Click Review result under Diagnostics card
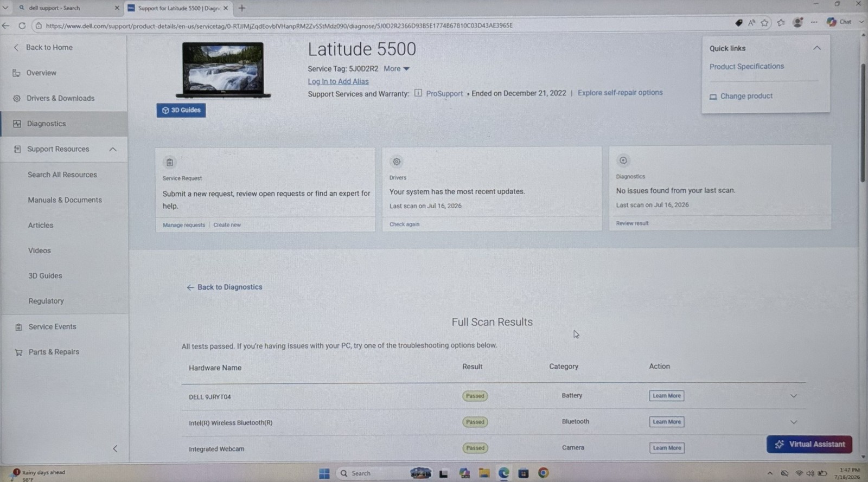Image resolution: width=868 pixels, height=482 pixels. point(632,223)
